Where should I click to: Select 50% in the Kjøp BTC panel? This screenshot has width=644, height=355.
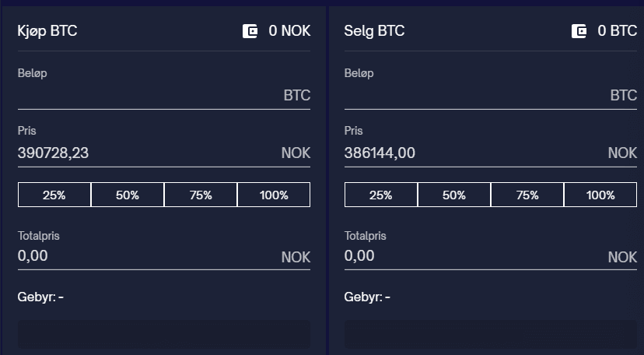click(128, 195)
